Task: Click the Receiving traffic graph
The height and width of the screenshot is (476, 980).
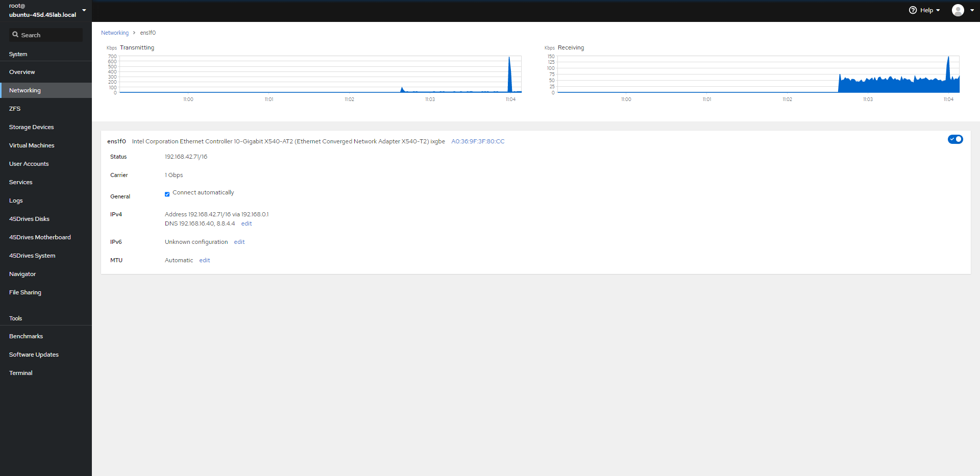Action: [x=758, y=74]
